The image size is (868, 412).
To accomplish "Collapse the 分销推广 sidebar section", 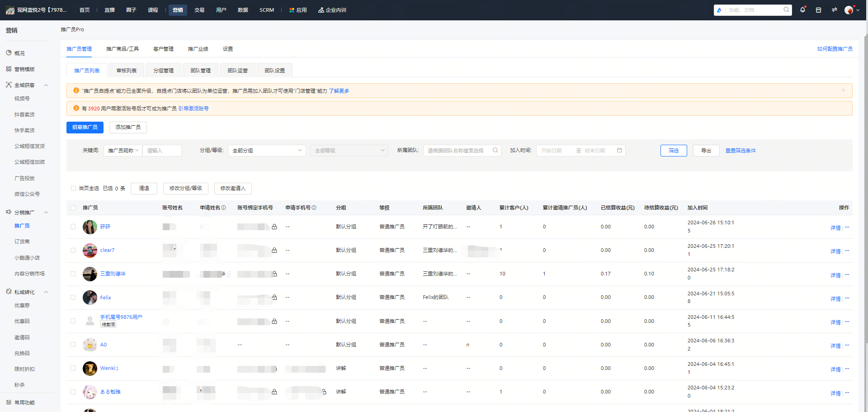I will (x=46, y=213).
